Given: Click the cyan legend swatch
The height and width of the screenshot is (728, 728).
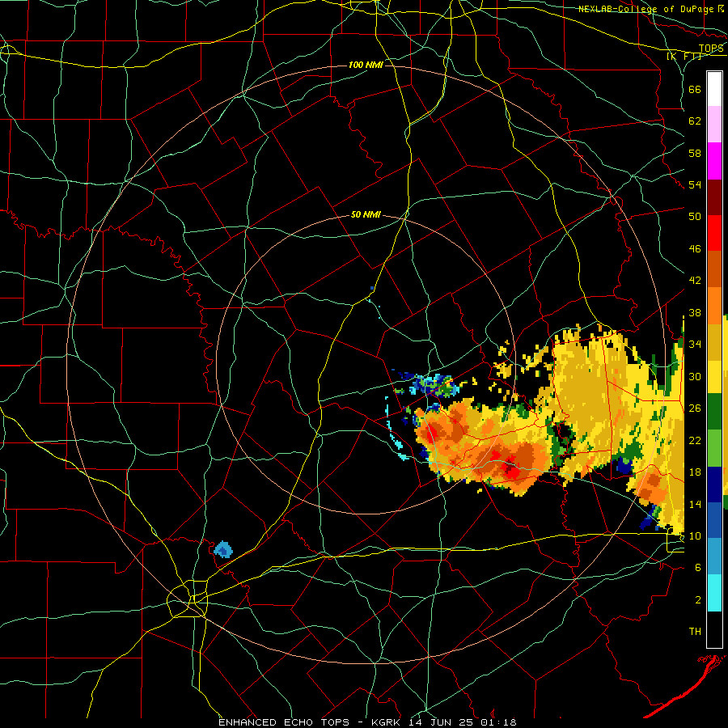Looking at the screenshot, I should [714, 594].
